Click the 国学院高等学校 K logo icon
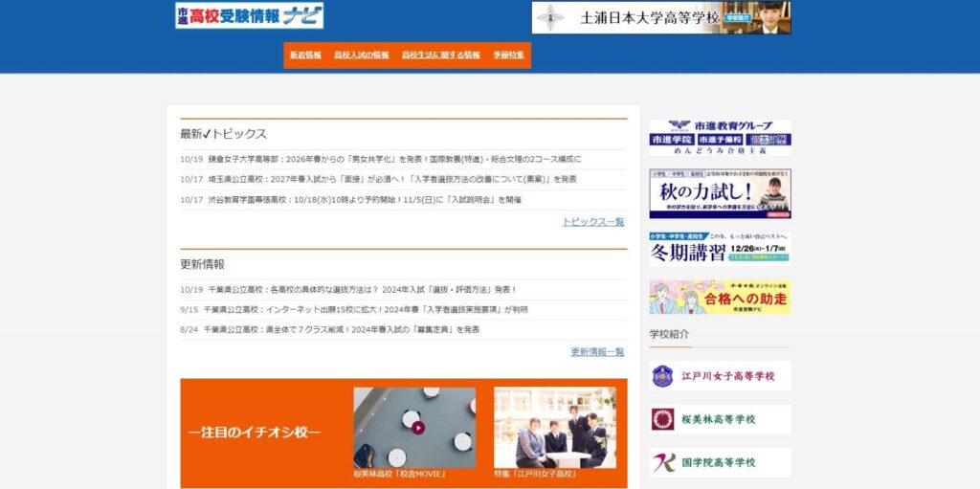The width and height of the screenshot is (980, 489). coord(662,463)
